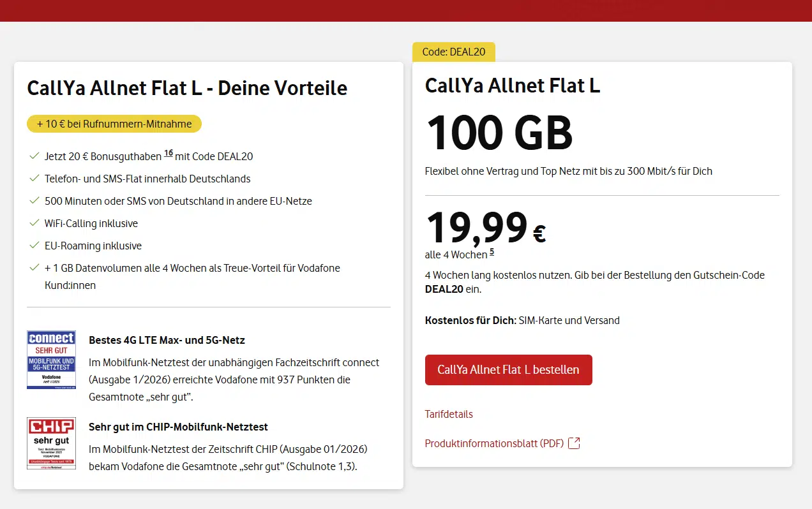Click the 100 GB data volume headline

[499, 132]
